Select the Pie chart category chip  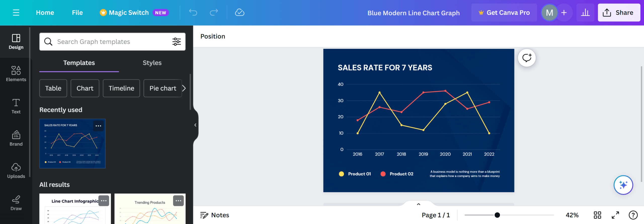coord(163,88)
